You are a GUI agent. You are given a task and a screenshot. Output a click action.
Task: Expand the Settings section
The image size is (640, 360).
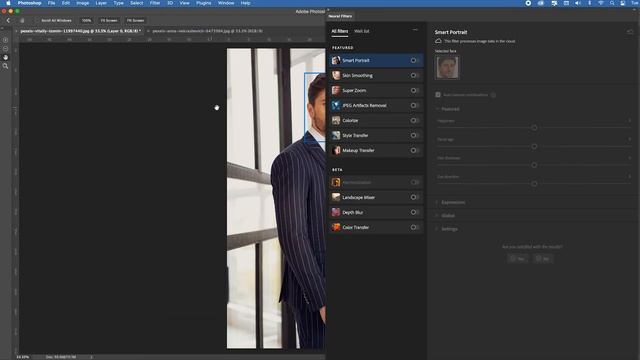click(438, 229)
